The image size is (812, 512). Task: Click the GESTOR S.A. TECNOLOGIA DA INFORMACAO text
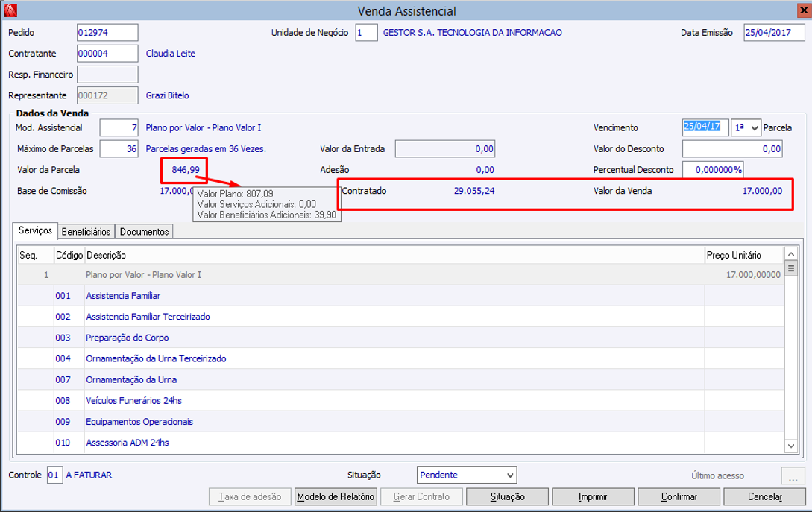coord(472,32)
